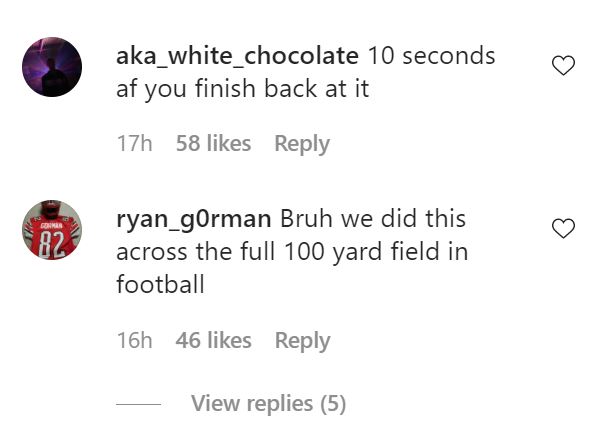Viewport: 601px width, 424px height.
Task: Open ryan_g0rman's jersey profile avatar
Action: point(52,229)
